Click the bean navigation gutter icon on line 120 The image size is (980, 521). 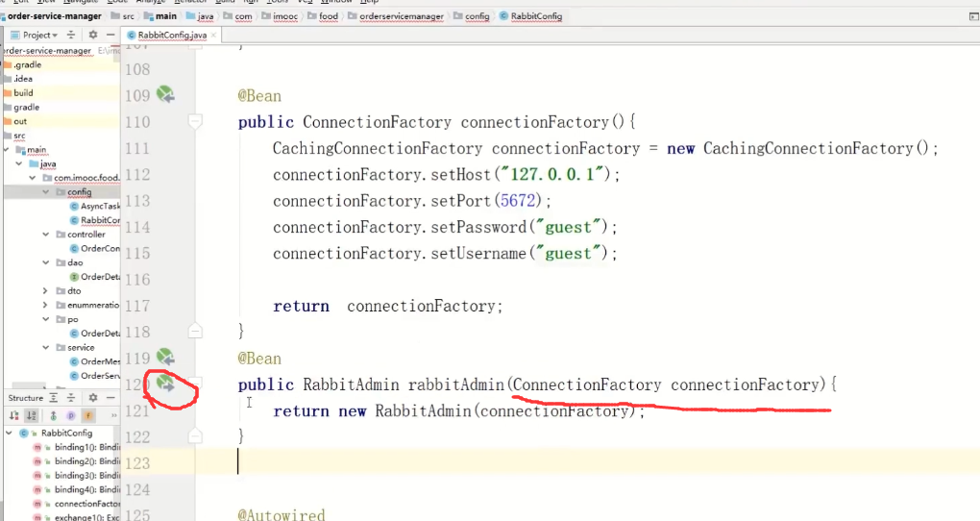pyautogui.click(x=165, y=383)
